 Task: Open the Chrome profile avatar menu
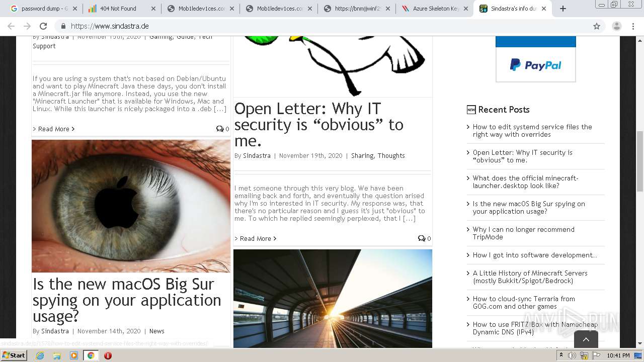[616, 26]
